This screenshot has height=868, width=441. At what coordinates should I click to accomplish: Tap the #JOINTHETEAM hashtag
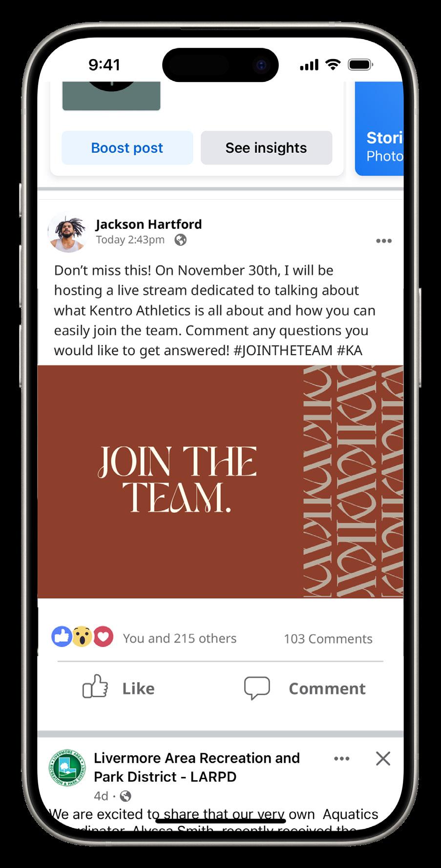tap(283, 350)
